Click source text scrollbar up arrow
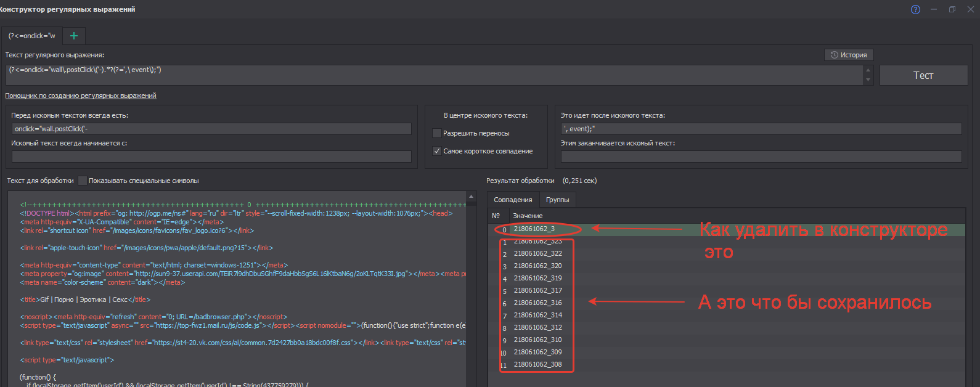 coord(472,197)
